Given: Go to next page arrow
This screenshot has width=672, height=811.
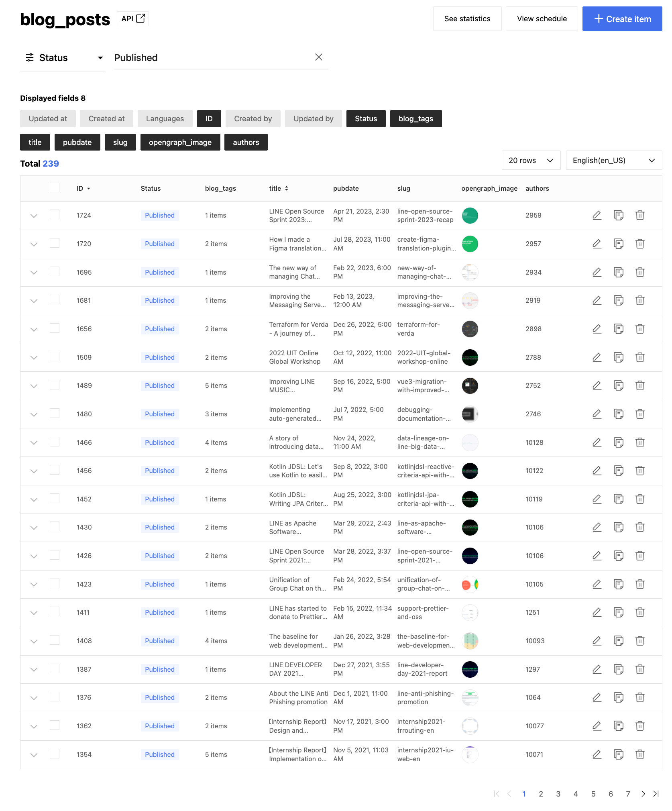Looking at the screenshot, I should point(643,794).
